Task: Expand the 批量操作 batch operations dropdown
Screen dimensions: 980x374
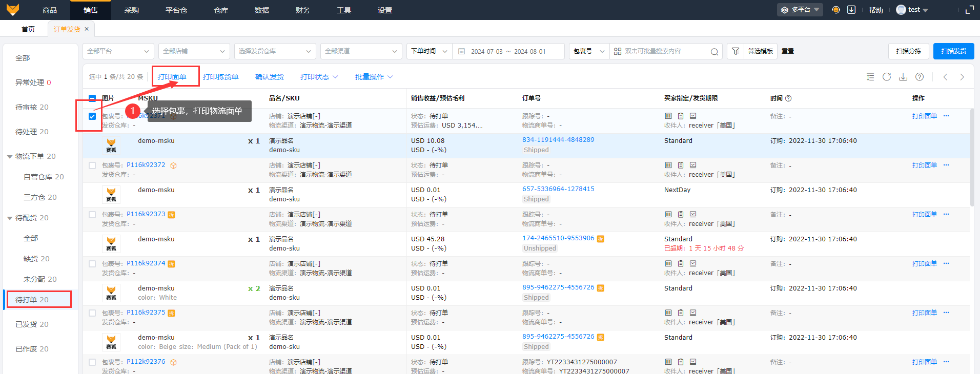Action: 374,77
